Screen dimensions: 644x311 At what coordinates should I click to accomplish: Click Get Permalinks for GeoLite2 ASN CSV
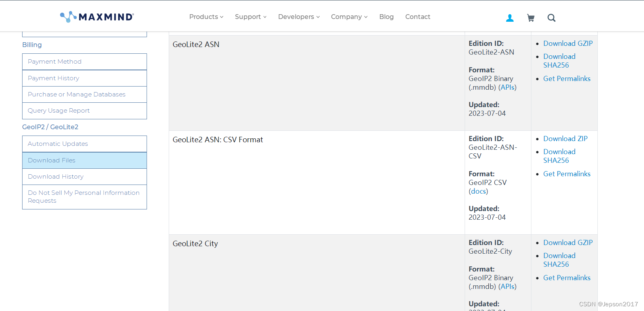coord(567,174)
